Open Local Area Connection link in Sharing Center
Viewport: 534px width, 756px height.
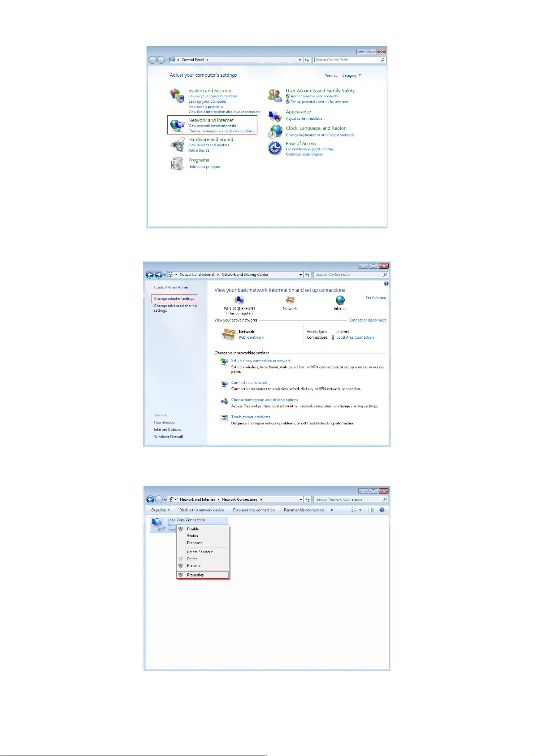click(x=355, y=337)
